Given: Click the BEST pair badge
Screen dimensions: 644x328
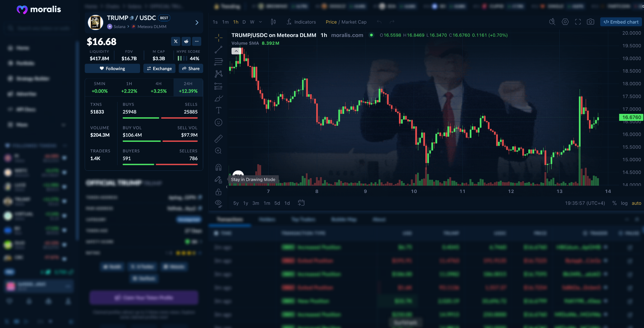Looking at the screenshot, I should [x=164, y=18].
